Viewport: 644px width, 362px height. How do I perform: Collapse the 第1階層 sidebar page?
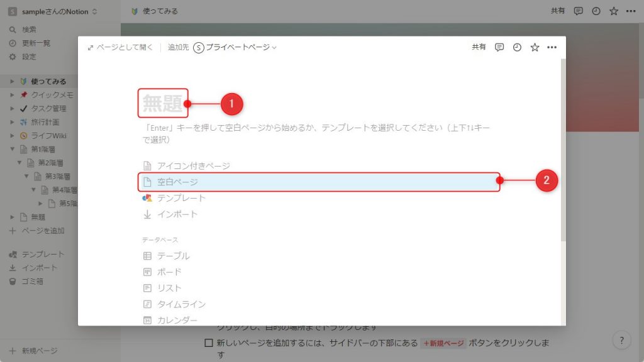pyautogui.click(x=12, y=149)
